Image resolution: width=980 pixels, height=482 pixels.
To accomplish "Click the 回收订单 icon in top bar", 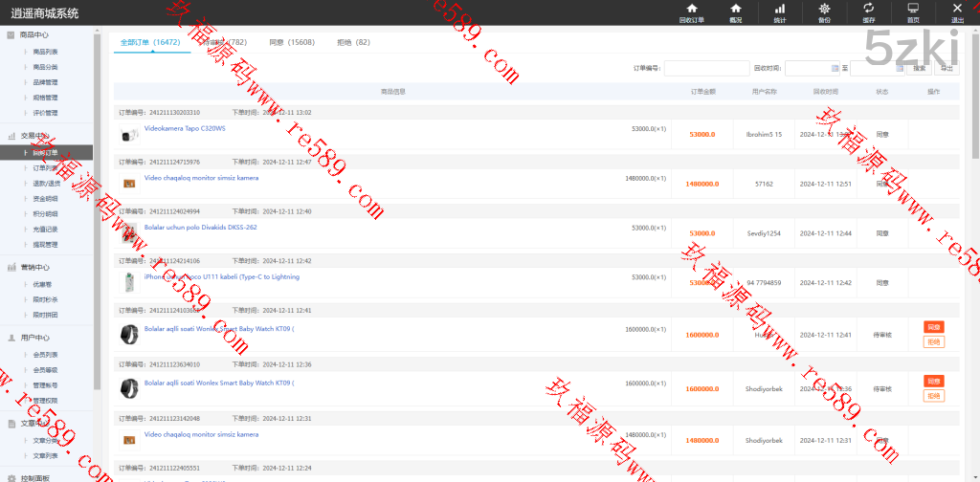I will [691, 12].
